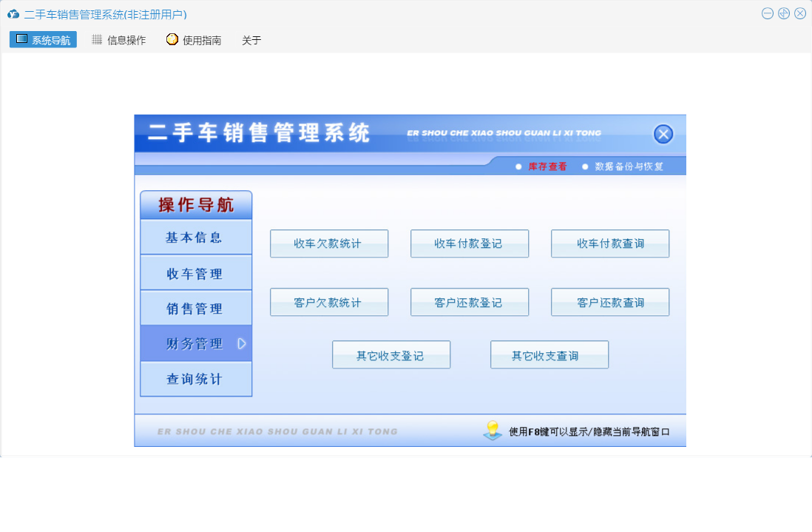Open 其它收支查询

[x=549, y=355]
